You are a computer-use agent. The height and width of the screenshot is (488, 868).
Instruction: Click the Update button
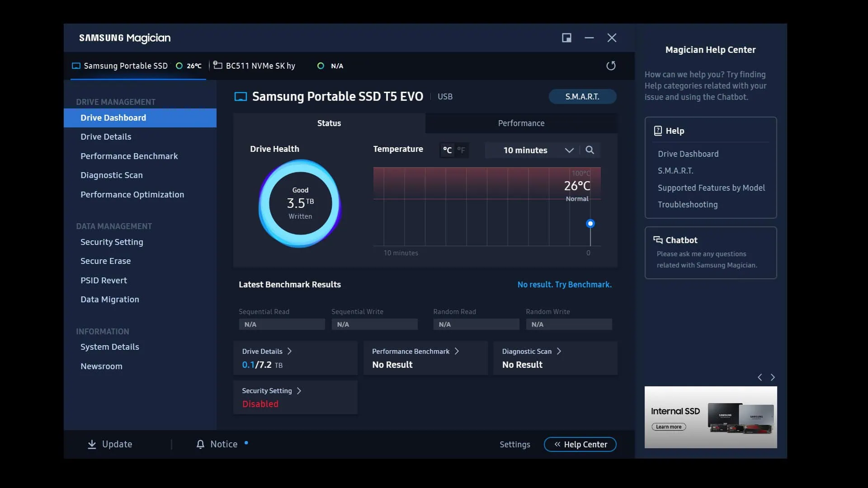(110, 444)
